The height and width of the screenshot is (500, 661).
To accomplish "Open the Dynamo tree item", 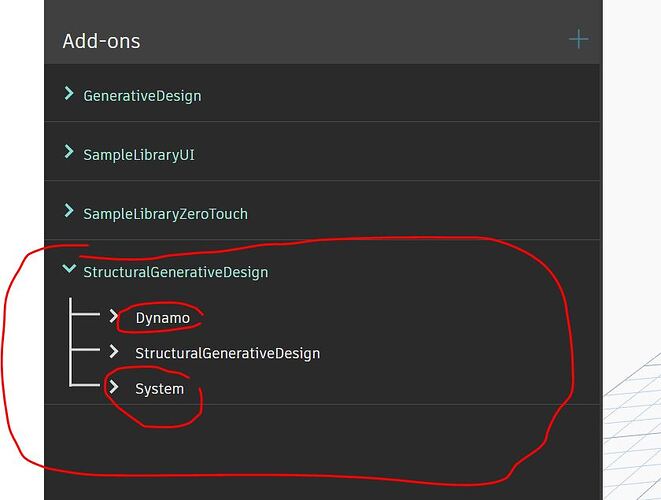I will pyautogui.click(x=163, y=318).
